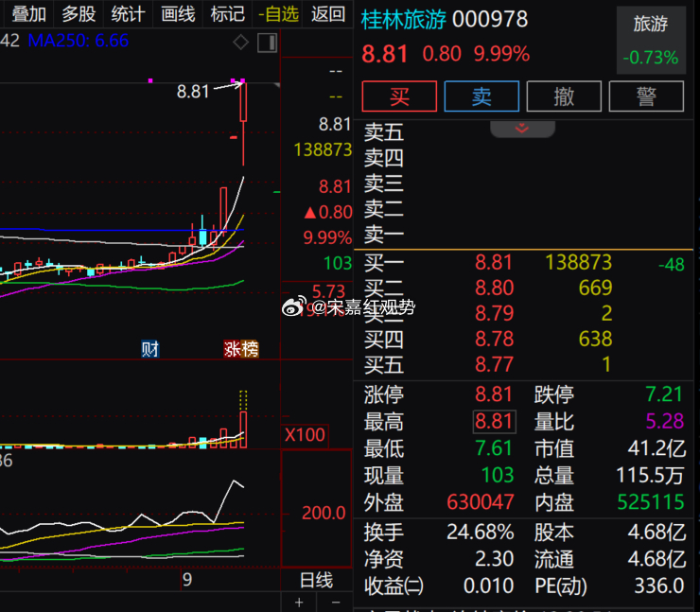Click the 榜 ranking marker on chart

coord(250,349)
